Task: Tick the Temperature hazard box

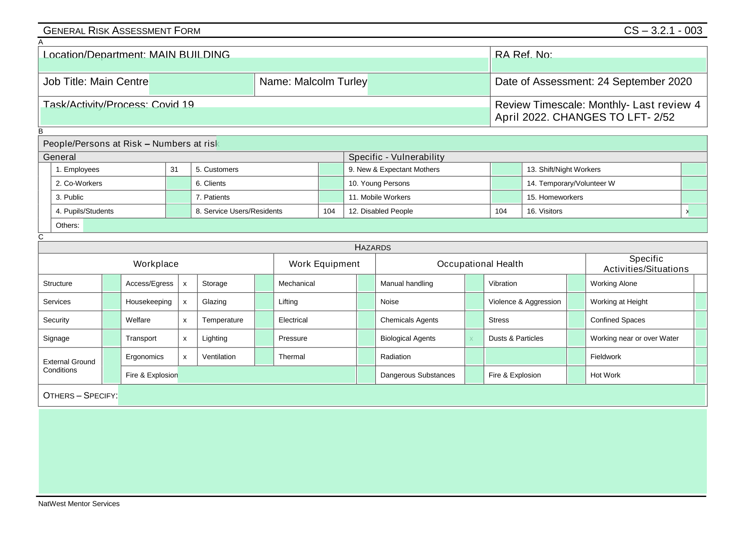Action: point(264,320)
